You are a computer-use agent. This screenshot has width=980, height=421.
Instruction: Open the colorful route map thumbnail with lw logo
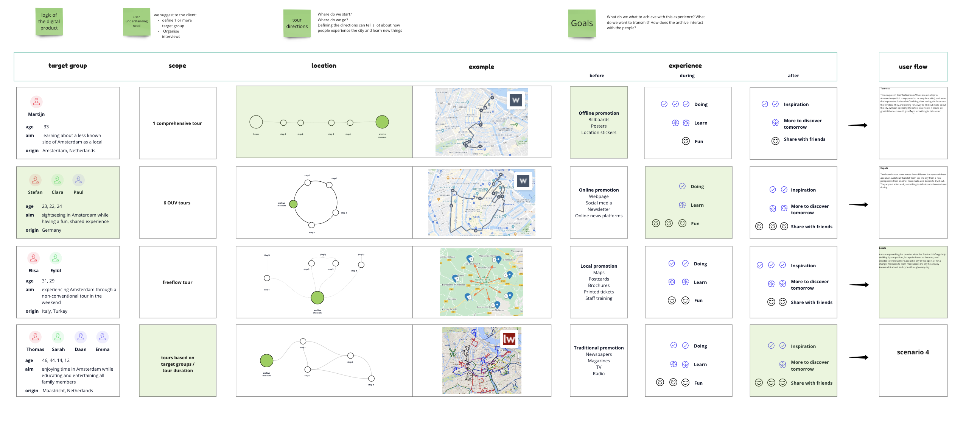coord(482,360)
